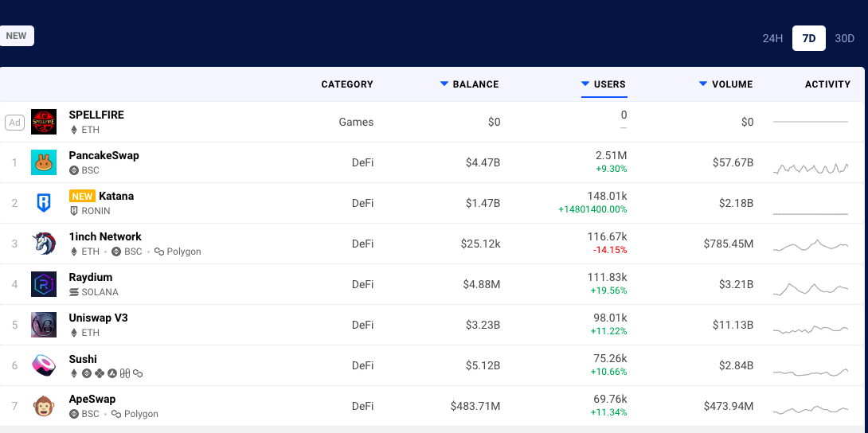
Task: Click Raydium volume $3.21B
Action: click(x=736, y=284)
